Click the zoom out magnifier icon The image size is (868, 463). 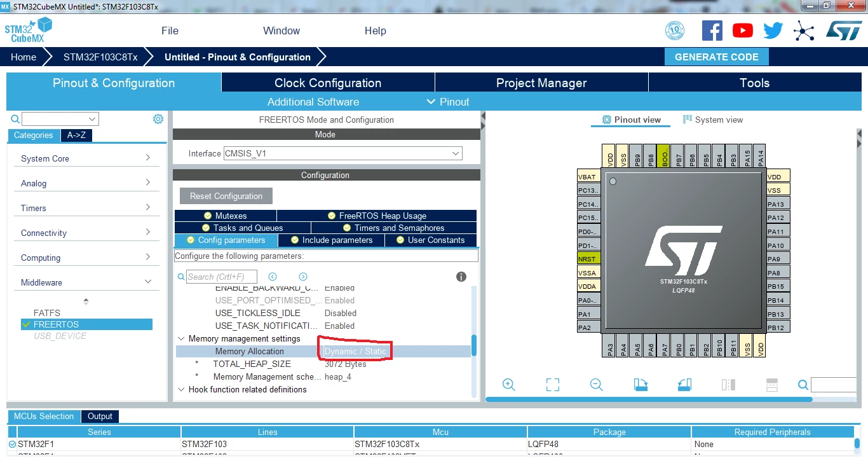pos(596,385)
